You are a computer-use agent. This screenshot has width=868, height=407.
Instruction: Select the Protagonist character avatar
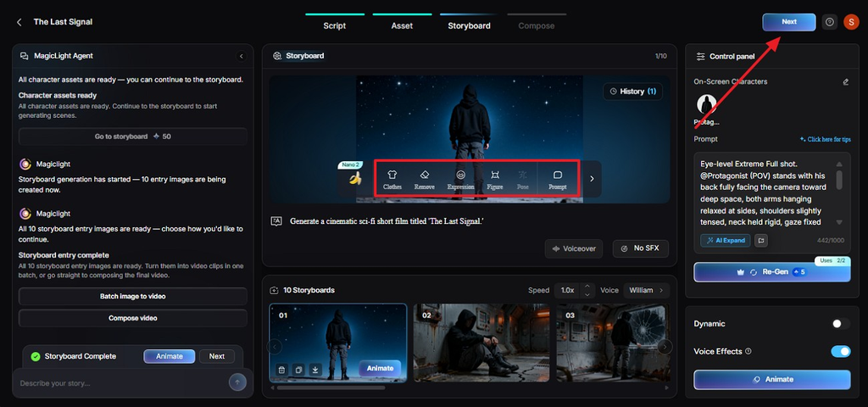tap(706, 104)
